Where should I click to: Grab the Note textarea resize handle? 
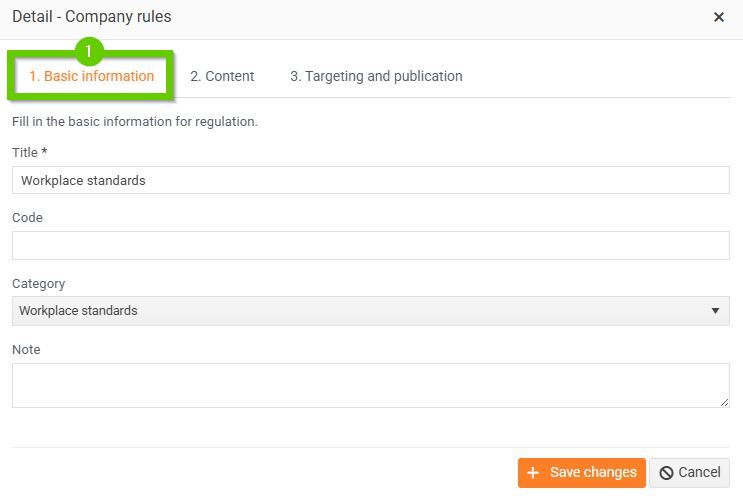725,403
